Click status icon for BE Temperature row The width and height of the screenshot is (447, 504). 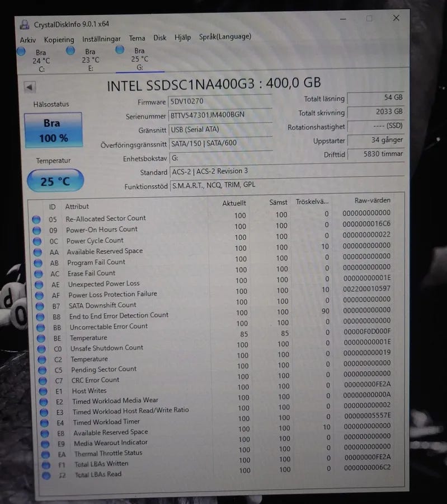point(41,338)
